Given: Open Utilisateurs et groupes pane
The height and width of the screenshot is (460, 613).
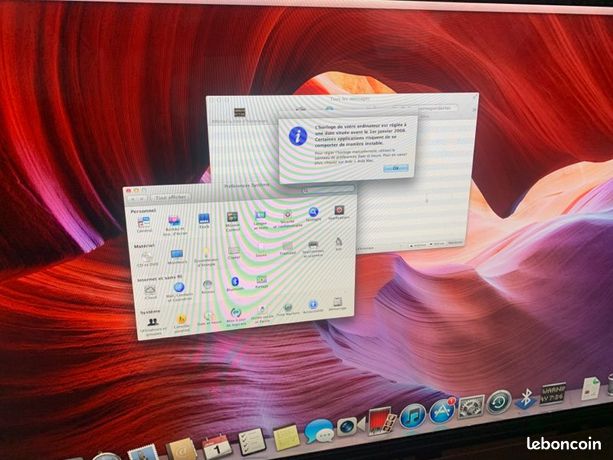Looking at the screenshot, I should (153, 327).
